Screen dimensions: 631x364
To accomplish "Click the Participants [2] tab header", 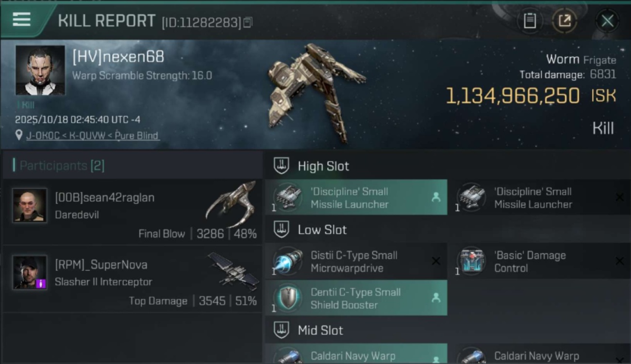I will pos(62,165).
